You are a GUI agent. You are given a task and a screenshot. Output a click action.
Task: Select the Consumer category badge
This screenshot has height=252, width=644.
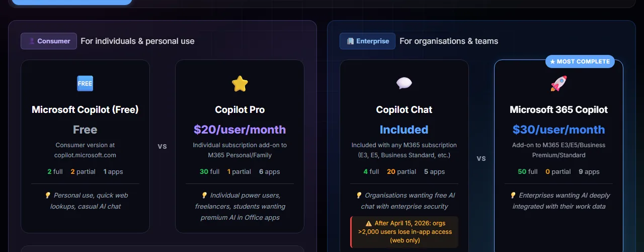click(x=49, y=41)
